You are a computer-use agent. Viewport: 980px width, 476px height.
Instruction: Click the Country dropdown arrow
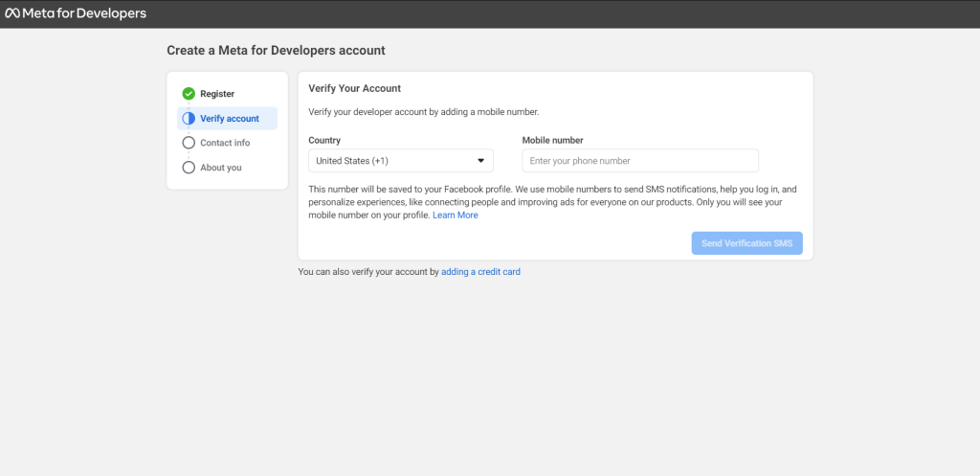(x=480, y=161)
